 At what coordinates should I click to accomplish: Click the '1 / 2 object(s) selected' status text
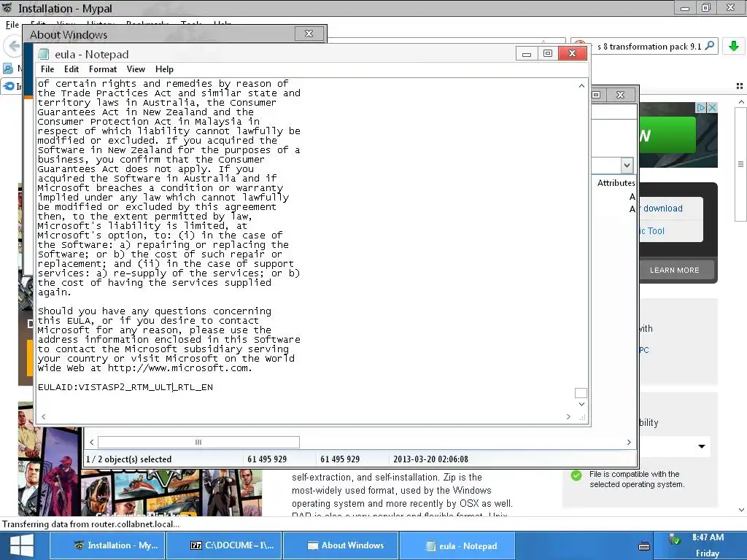(x=128, y=459)
